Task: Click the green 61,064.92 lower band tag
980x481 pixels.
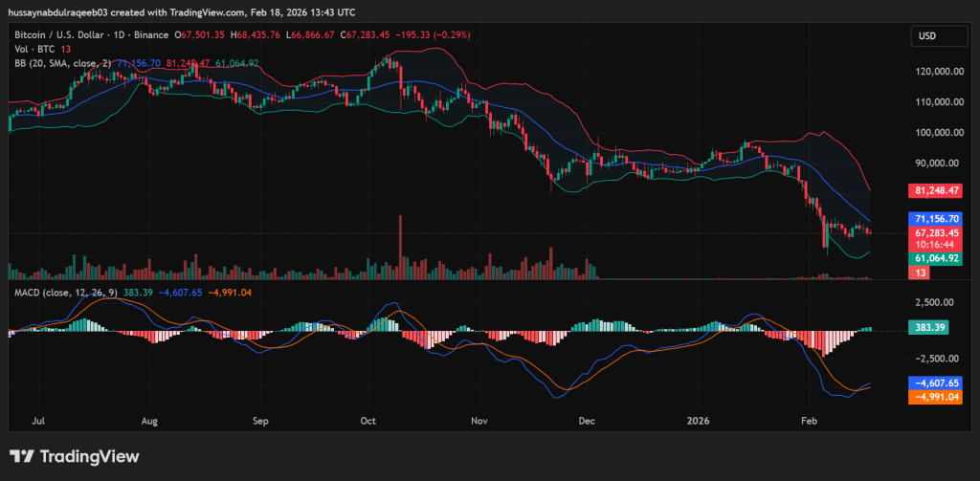Action: 936,258
